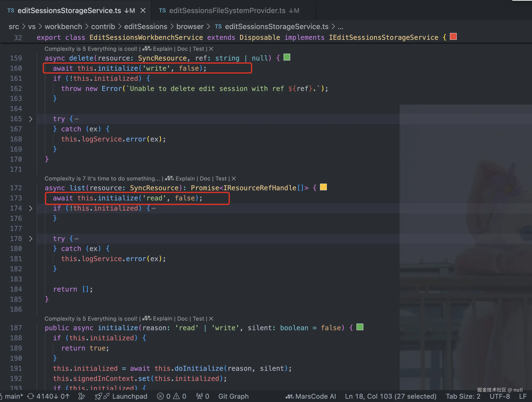Click the Tab Size: 2 indicator
532x402 pixels.
[463, 396]
